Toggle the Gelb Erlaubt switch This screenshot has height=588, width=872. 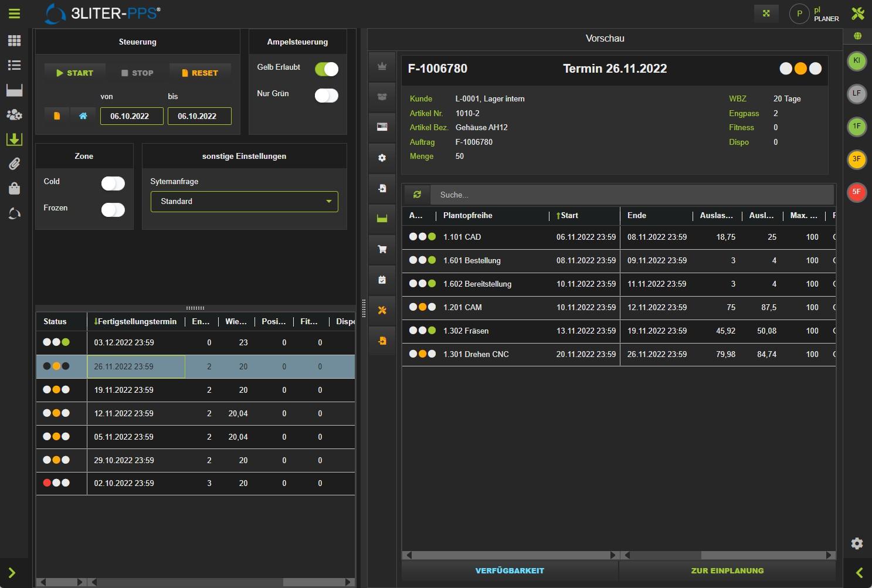click(327, 69)
